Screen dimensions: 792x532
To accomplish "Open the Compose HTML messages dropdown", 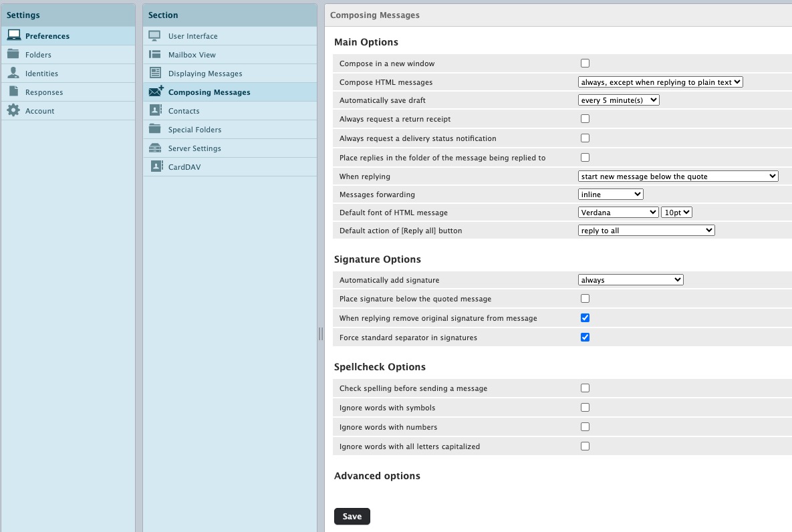I will (x=660, y=82).
